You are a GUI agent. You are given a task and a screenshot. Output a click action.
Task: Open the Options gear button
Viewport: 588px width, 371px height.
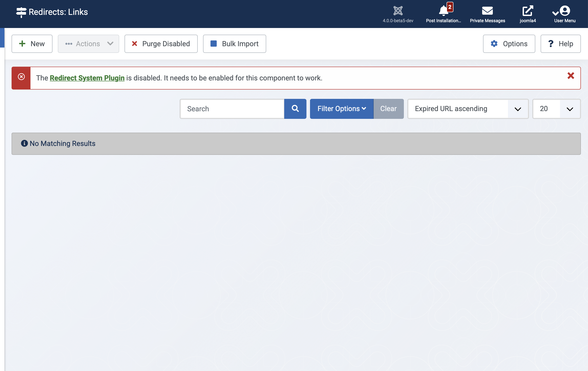click(x=509, y=44)
